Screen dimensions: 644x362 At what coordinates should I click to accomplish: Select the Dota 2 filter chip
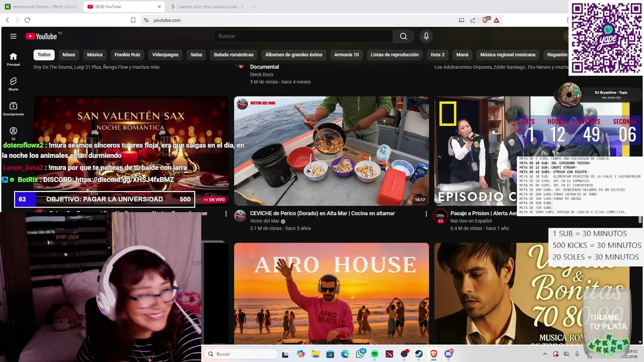[437, 55]
